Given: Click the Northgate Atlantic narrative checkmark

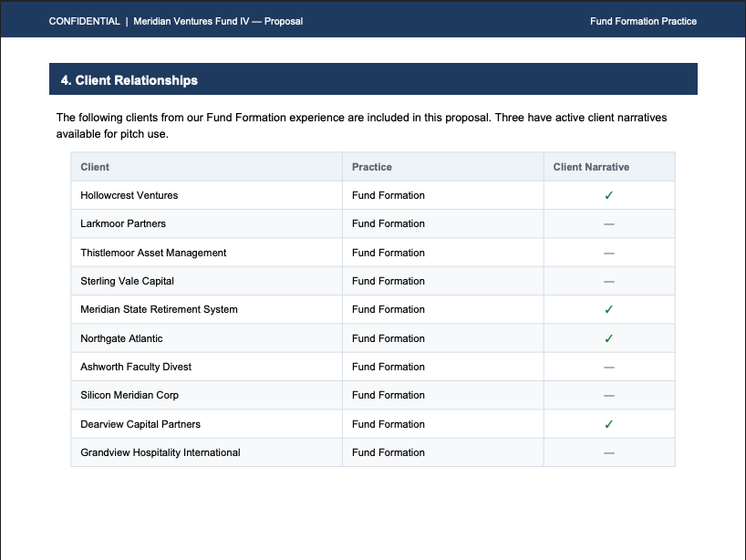Looking at the screenshot, I should click(x=608, y=338).
